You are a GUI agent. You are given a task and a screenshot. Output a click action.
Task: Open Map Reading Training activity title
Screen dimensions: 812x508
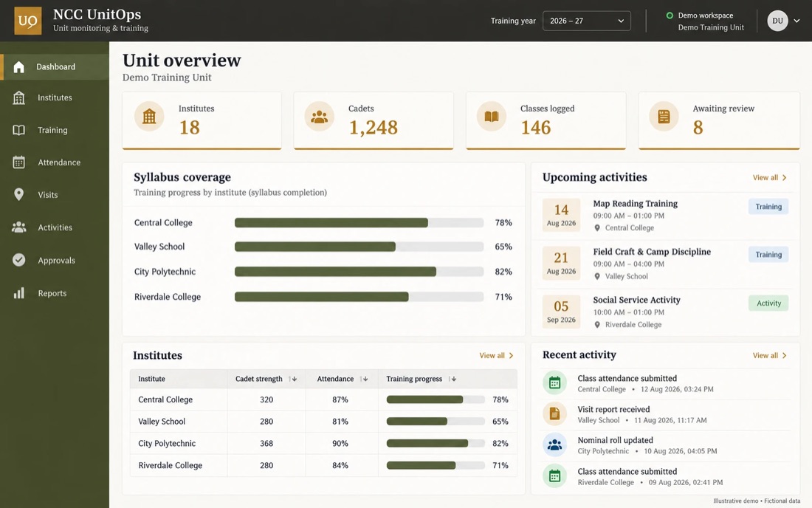coord(636,204)
